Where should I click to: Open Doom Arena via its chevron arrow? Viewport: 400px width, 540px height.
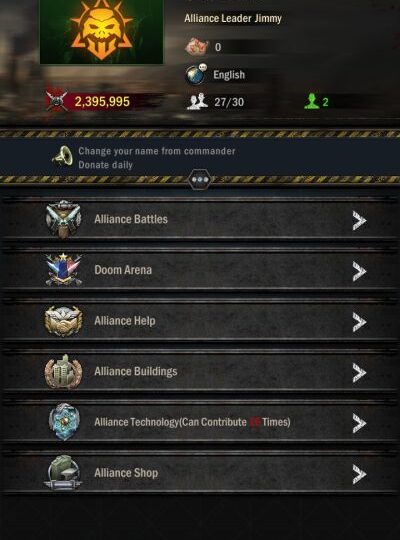359,271
